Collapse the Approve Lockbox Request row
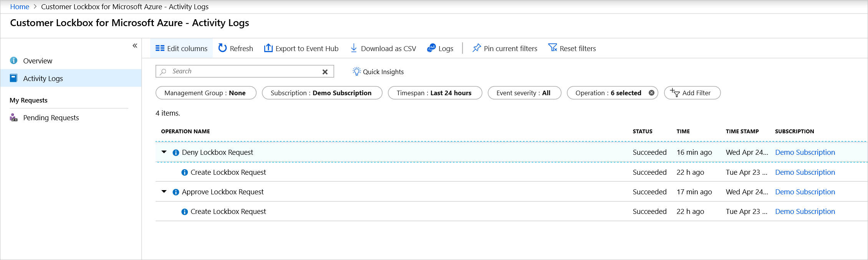 tap(164, 192)
